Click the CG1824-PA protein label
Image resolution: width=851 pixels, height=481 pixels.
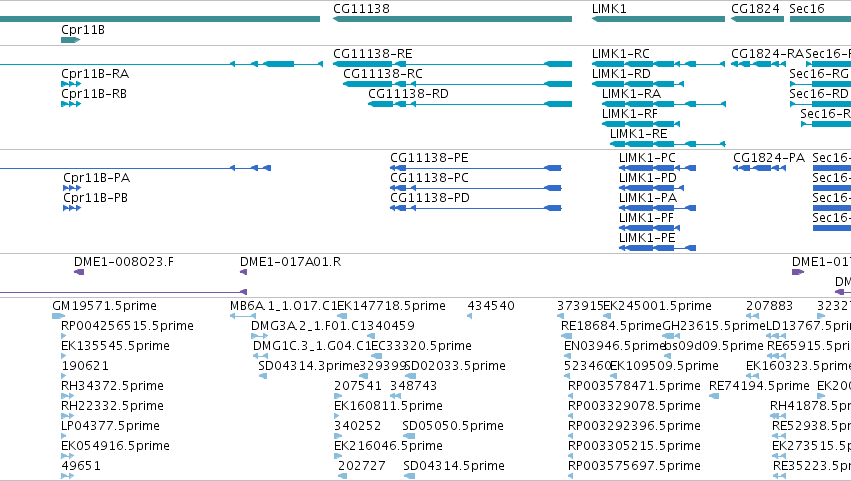point(769,158)
